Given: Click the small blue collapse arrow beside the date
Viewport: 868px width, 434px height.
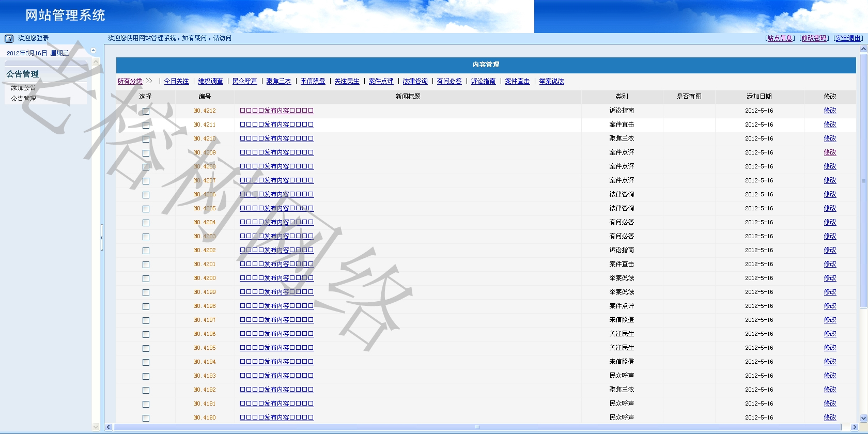Looking at the screenshot, I should [x=93, y=50].
